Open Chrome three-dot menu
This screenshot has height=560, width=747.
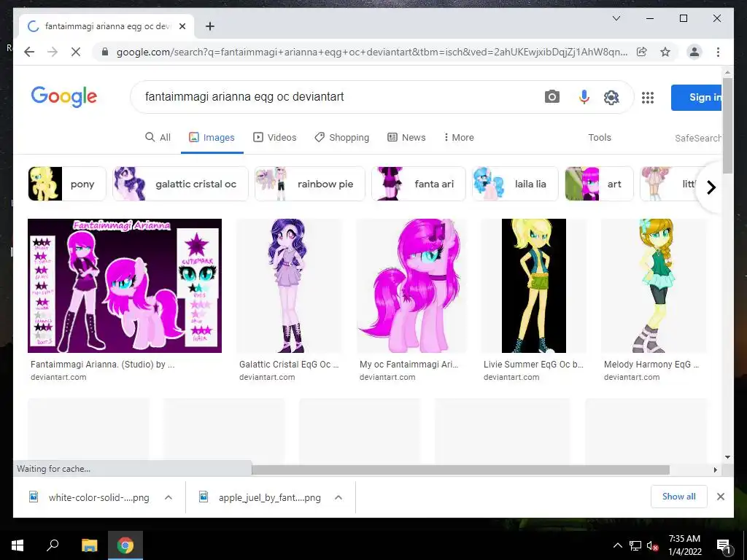(x=718, y=52)
